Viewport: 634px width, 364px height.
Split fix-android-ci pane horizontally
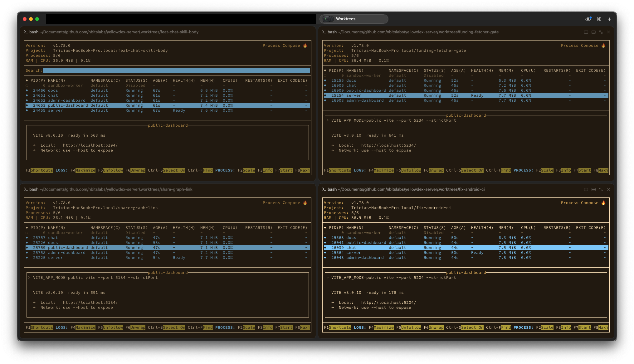593,189
